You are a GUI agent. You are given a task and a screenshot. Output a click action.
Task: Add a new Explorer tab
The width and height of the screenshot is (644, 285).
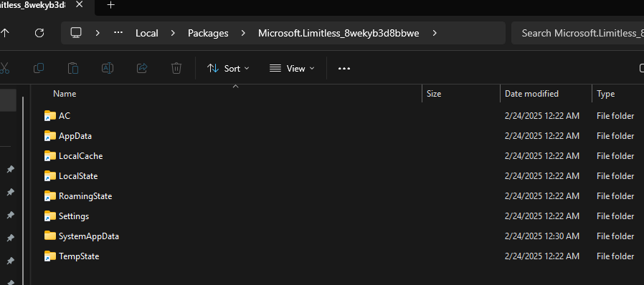click(111, 5)
